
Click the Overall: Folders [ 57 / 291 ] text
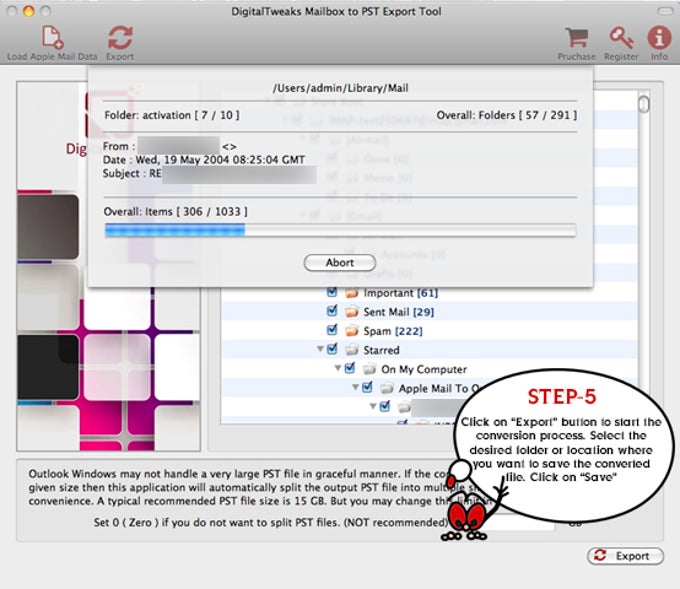click(507, 115)
